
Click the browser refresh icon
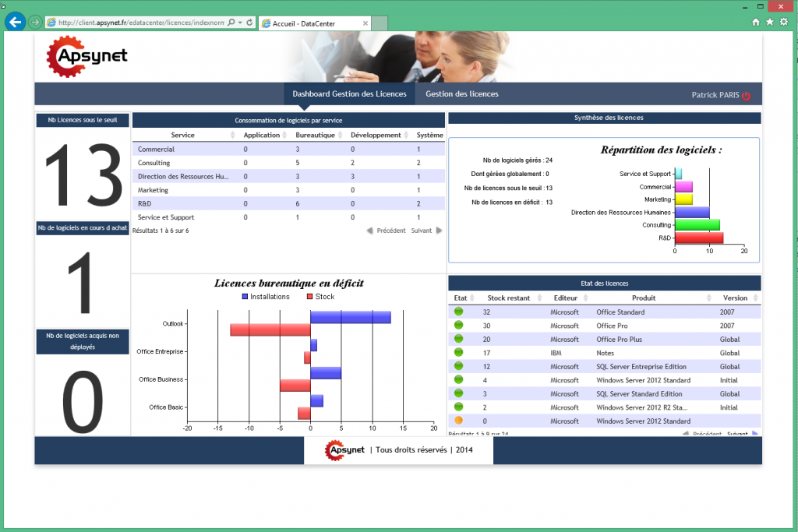click(249, 23)
